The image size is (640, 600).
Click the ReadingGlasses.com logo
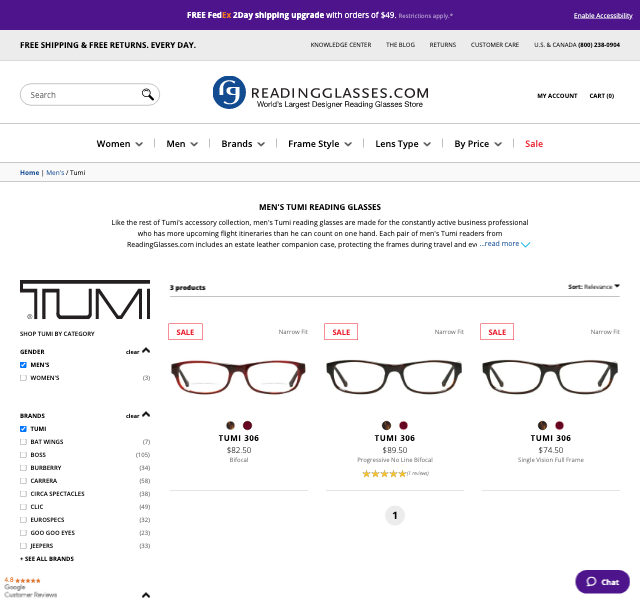(x=321, y=93)
